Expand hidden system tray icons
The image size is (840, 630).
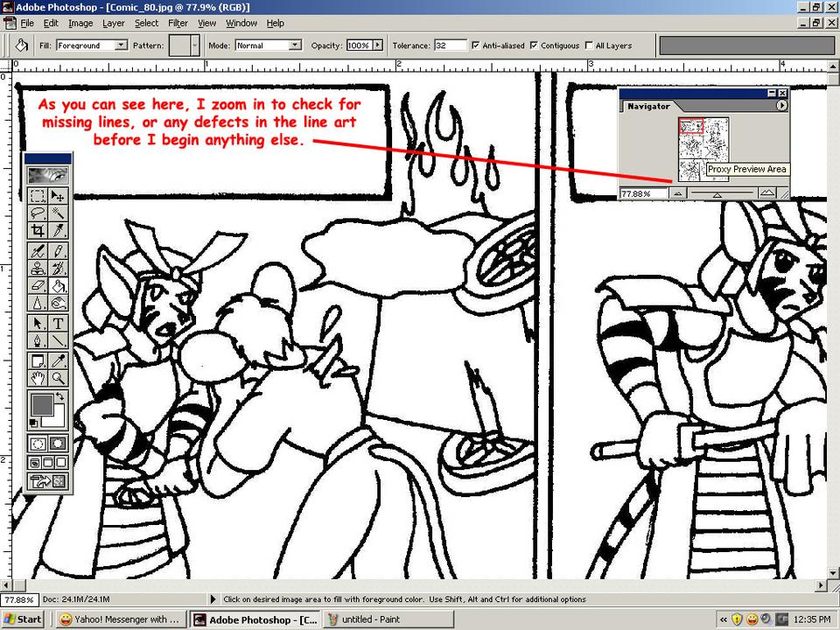(724, 619)
